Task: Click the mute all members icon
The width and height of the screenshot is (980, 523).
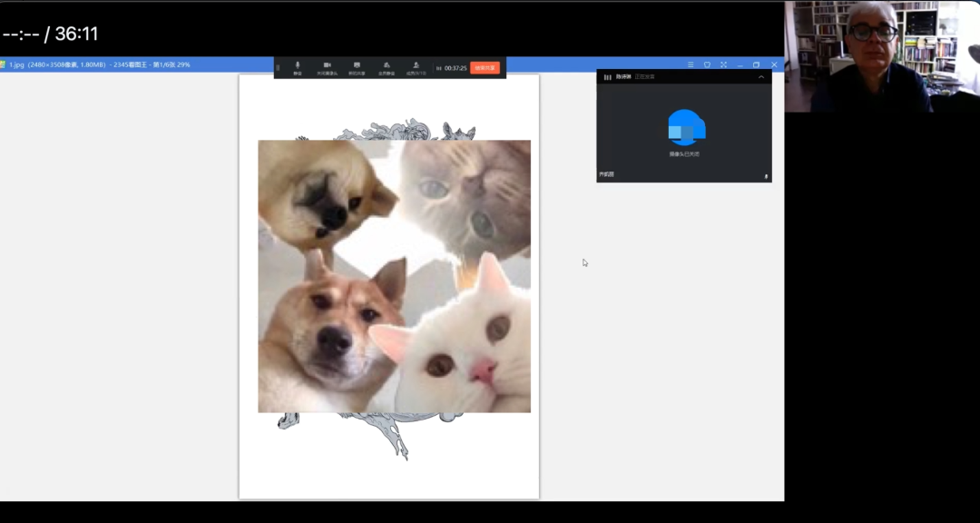Action: pyautogui.click(x=387, y=67)
